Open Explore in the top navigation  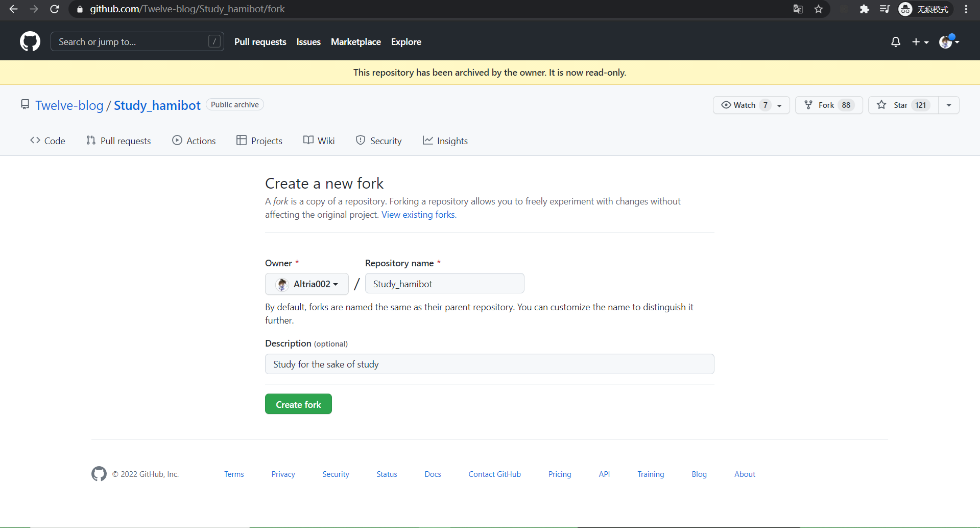click(x=406, y=42)
